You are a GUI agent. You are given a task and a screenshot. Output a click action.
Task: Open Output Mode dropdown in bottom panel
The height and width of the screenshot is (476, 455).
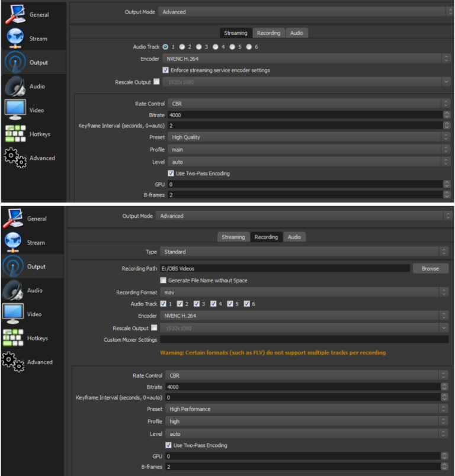(x=304, y=216)
